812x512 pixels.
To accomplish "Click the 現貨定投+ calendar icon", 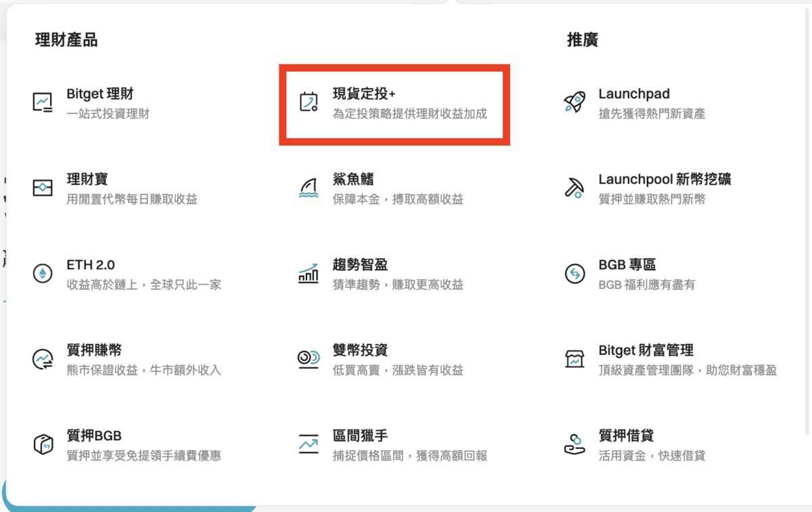I will pyautogui.click(x=308, y=102).
